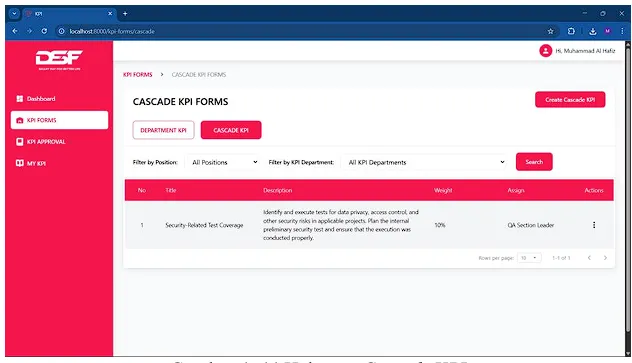The image size is (632, 363).
Task: Open actions menu for Security-Related Test Coverage
Action: point(594,225)
